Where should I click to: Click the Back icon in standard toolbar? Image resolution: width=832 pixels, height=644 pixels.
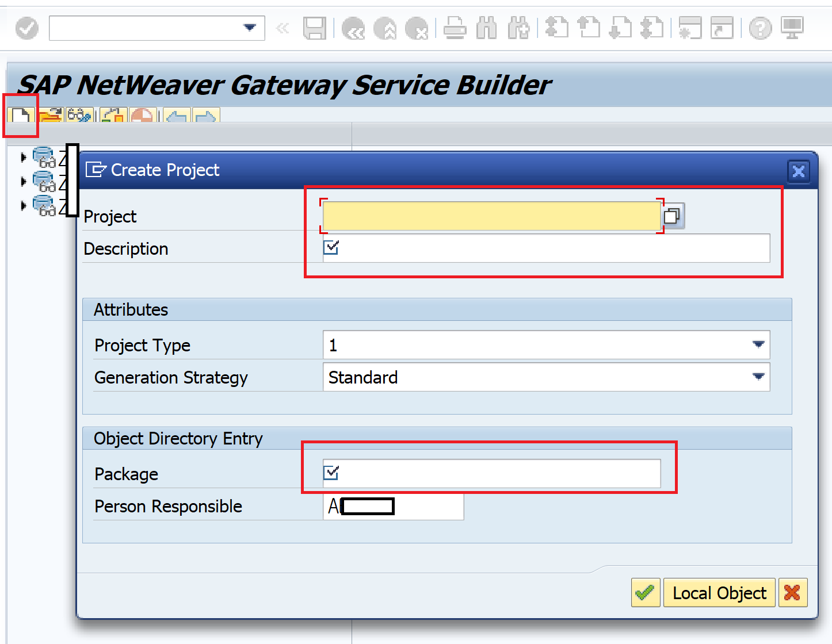coord(353,28)
